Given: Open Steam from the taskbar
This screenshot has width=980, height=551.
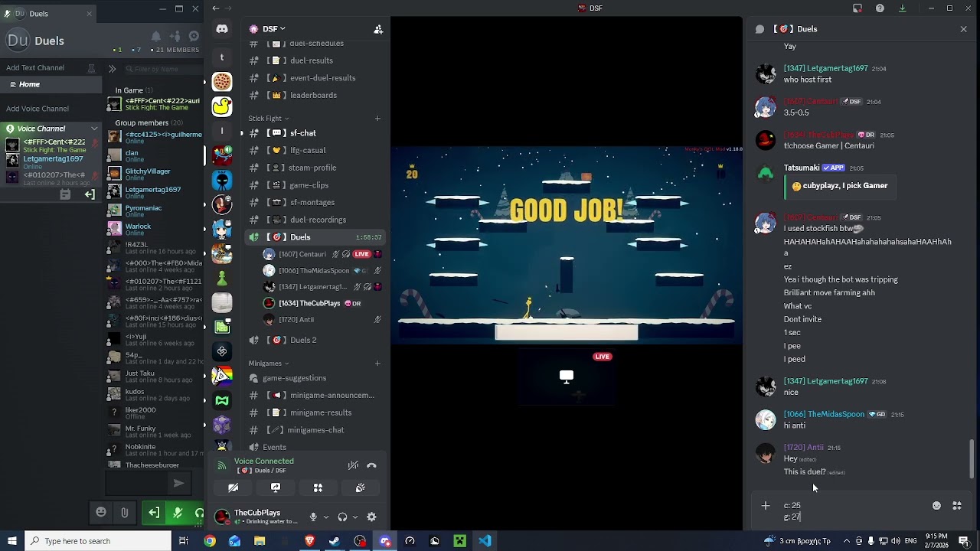Looking at the screenshot, I should click(x=335, y=541).
